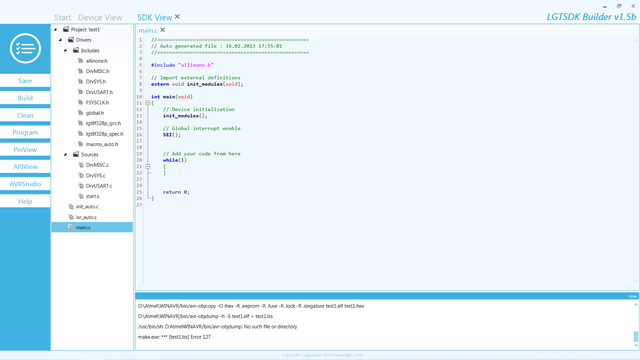Close the SDK View tab
The width and height of the screenshot is (640, 360).
(177, 17)
